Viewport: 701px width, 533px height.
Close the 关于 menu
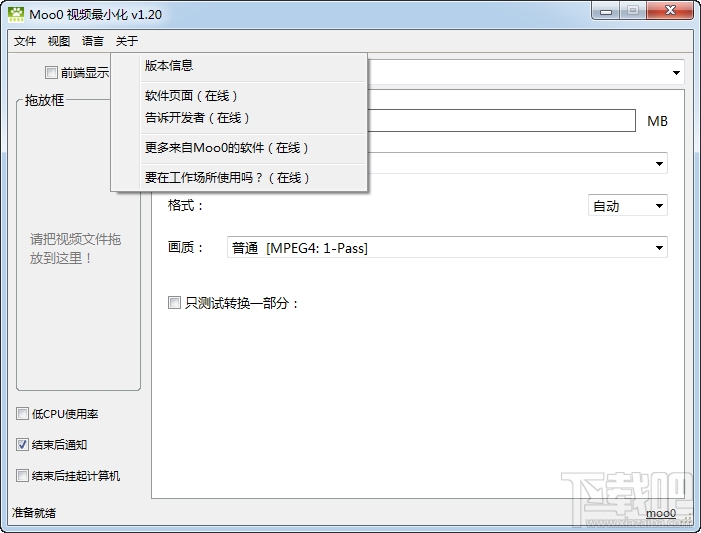127,41
